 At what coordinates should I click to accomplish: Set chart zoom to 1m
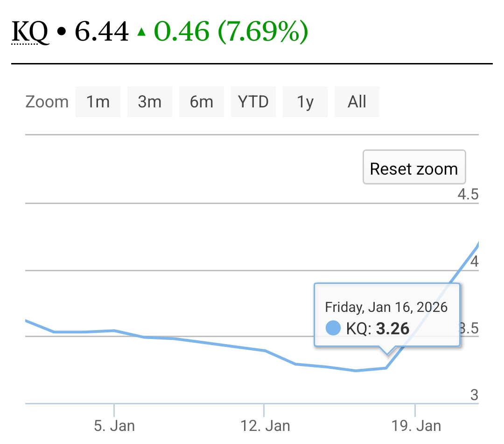point(98,102)
